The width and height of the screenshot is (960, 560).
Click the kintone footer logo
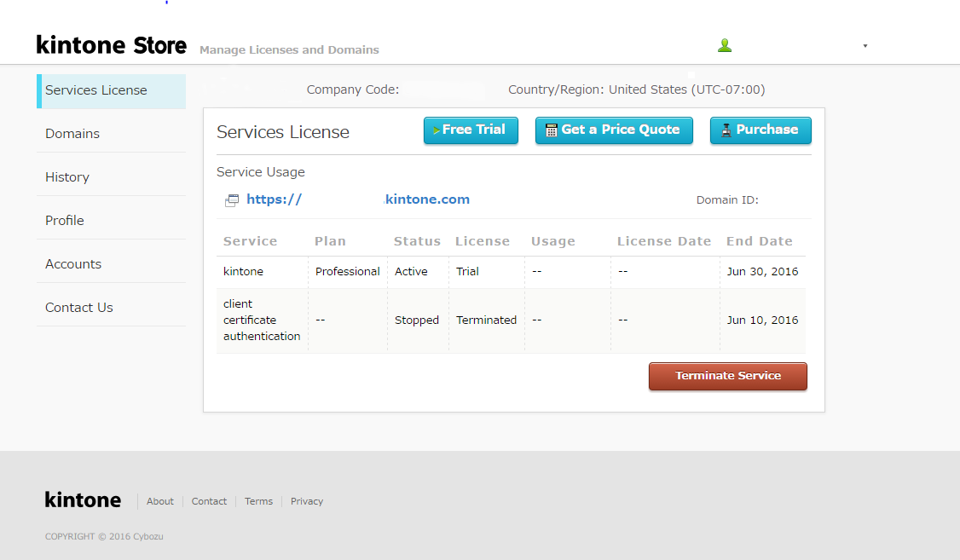(83, 500)
